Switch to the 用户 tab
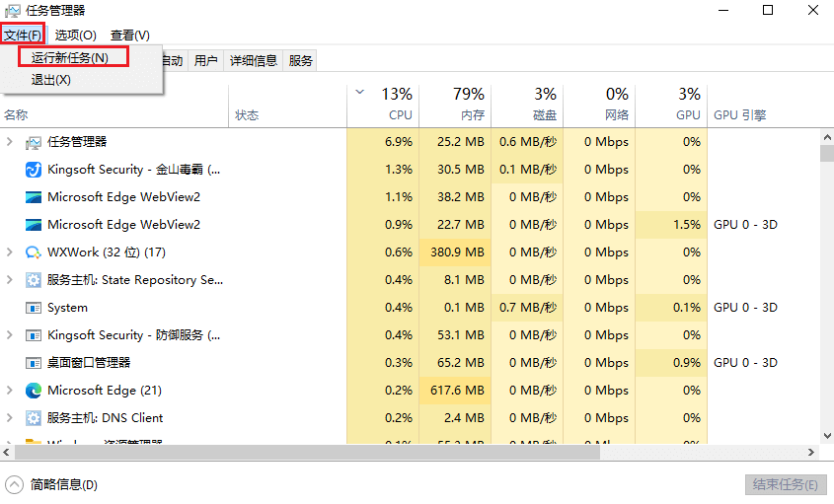The height and width of the screenshot is (504, 834). tap(206, 60)
